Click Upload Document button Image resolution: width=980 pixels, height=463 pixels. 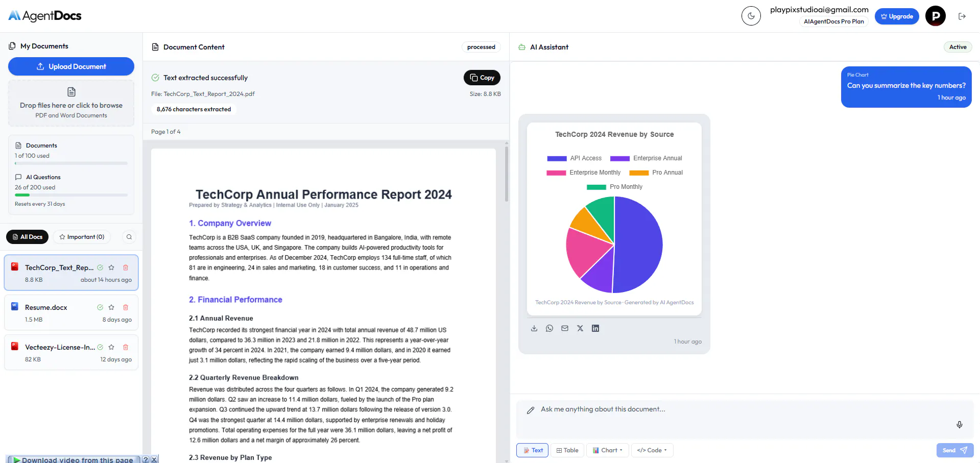click(71, 66)
